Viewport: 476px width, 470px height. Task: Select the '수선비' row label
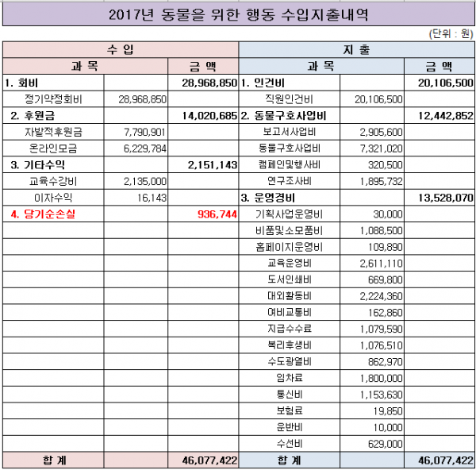point(289,444)
